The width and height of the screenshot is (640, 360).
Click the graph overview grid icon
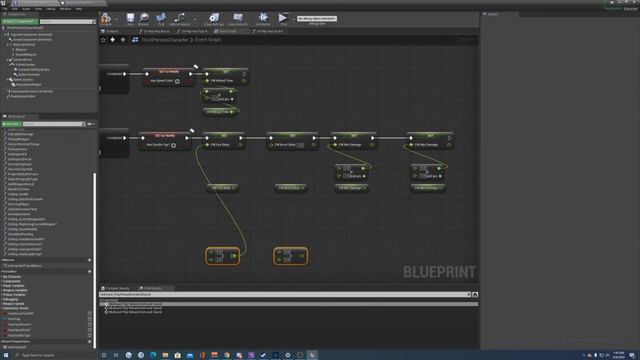(x=135, y=40)
